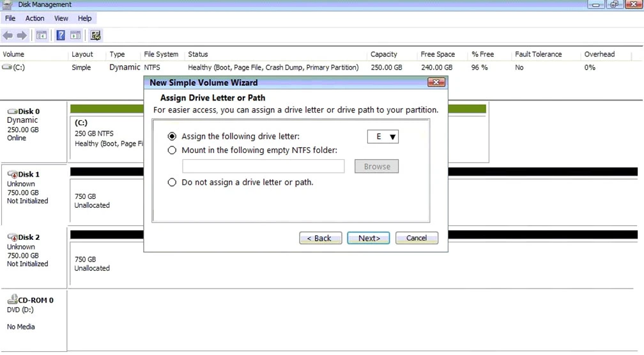The height and width of the screenshot is (355, 644).
Task: Click the NTFS folder path text field
Action: pyautogui.click(x=263, y=166)
